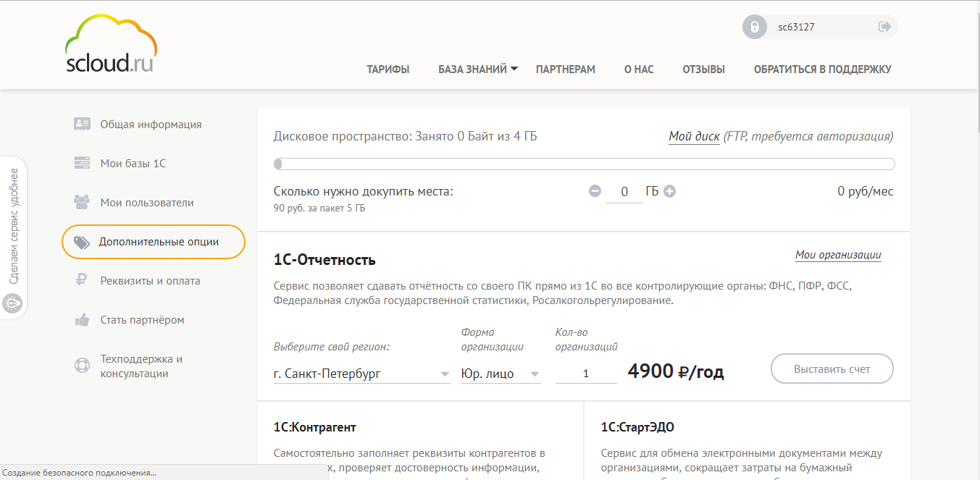Click the padlock icon beside sc63127
This screenshot has width=980, height=480.
coord(755,27)
